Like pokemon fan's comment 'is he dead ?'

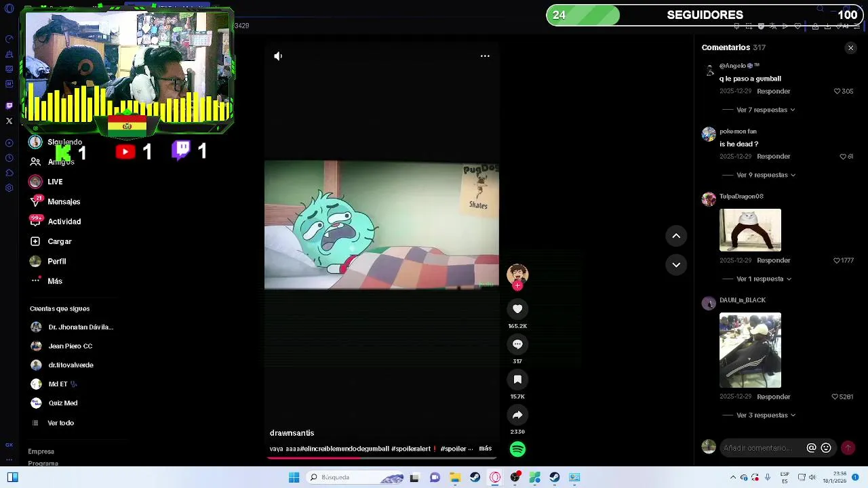point(843,157)
